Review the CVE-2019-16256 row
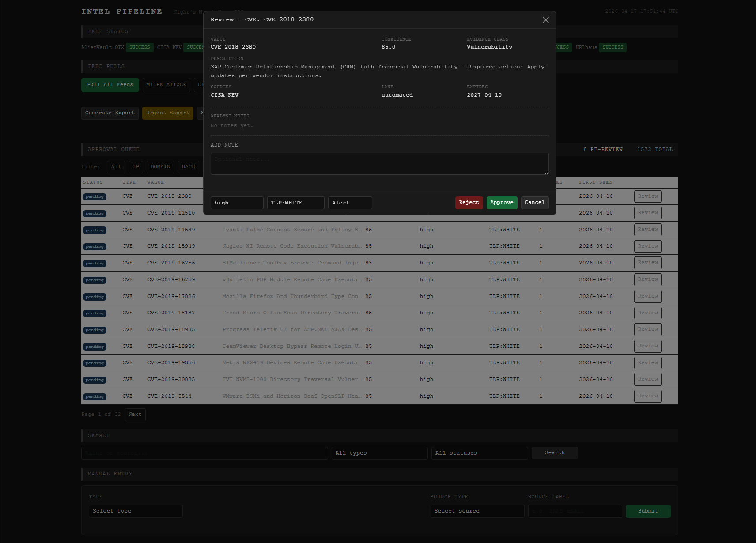The height and width of the screenshot is (543, 756). pos(648,263)
